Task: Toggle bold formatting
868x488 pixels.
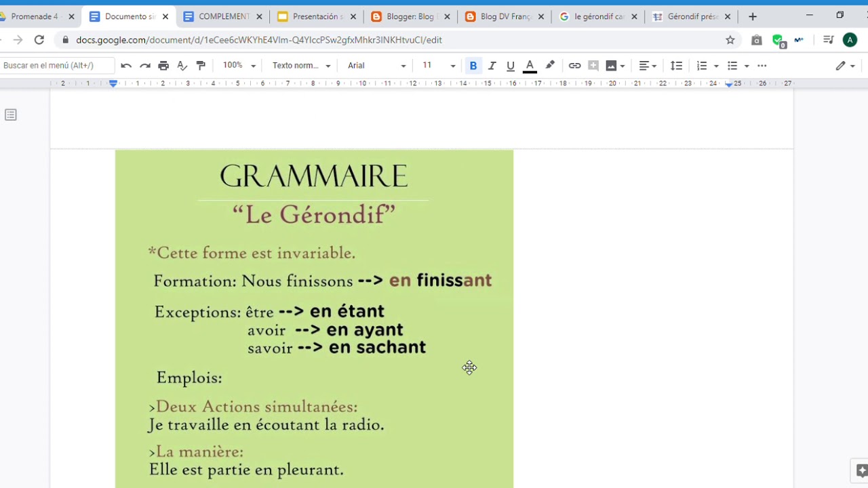Action: pyautogui.click(x=473, y=66)
